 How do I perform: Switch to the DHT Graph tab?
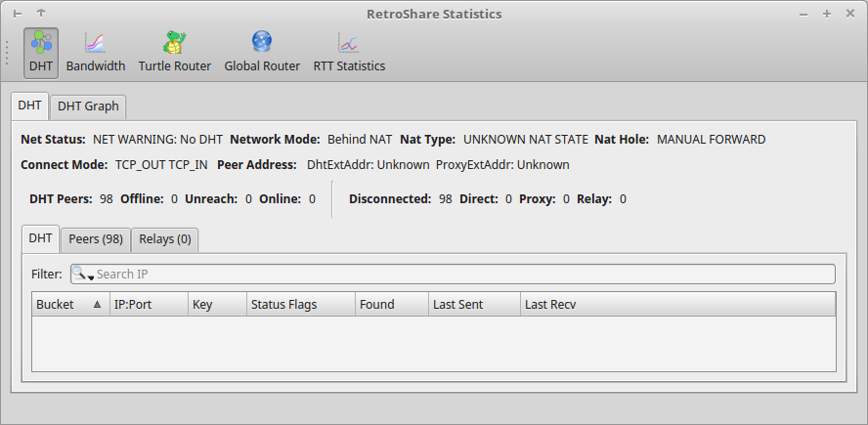[88, 106]
